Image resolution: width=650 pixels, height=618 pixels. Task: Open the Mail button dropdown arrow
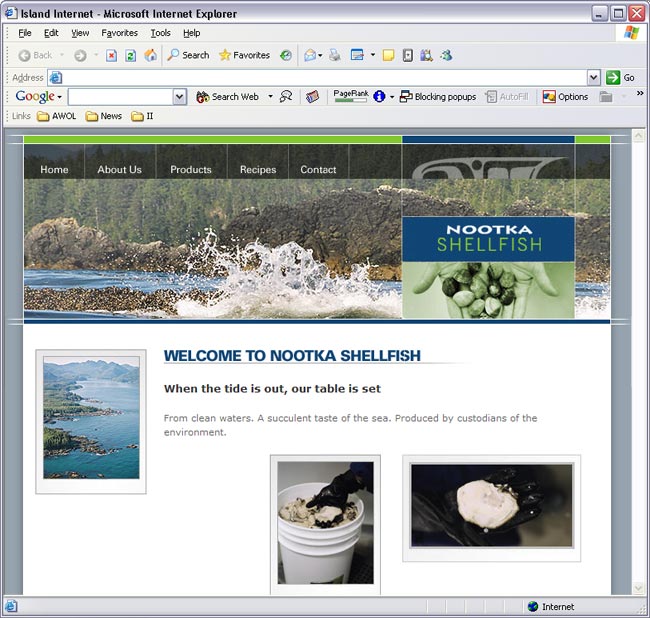pyautogui.click(x=320, y=55)
